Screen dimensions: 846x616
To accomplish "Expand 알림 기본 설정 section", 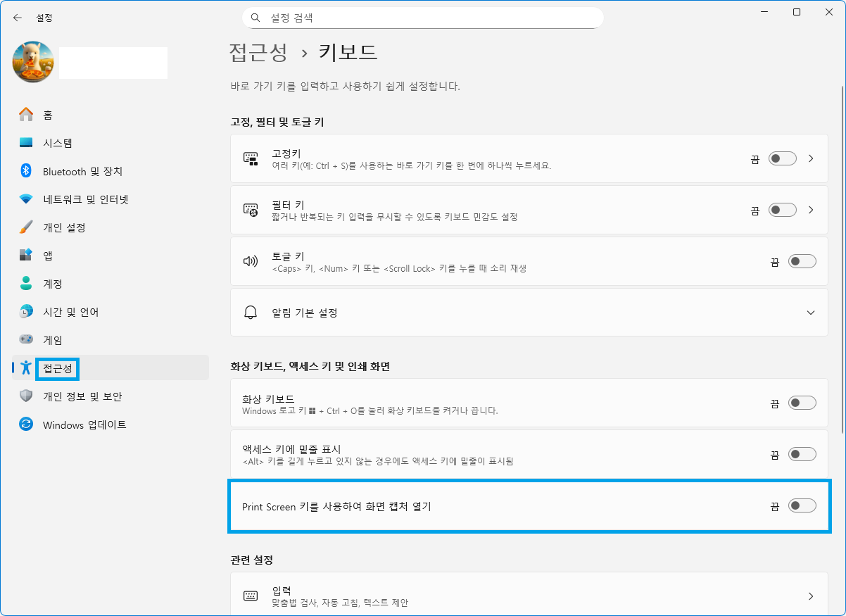I will (811, 313).
